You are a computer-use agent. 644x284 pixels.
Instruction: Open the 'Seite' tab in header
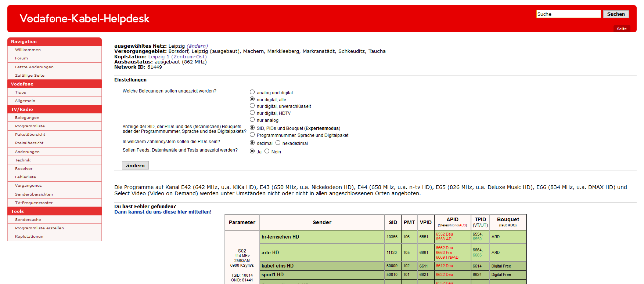[x=622, y=29]
